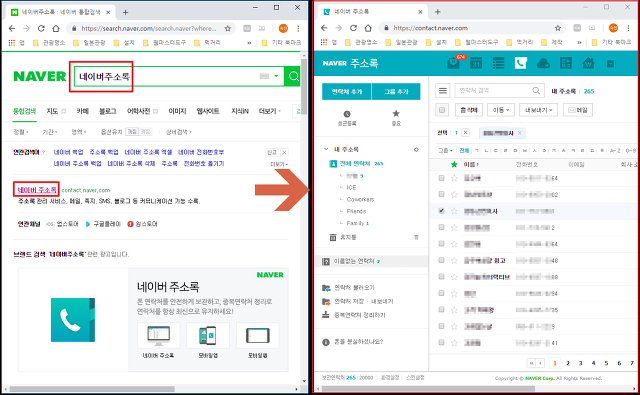Star the contact with number ending 48
This screenshot has width=640, height=395.
pos(454,260)
